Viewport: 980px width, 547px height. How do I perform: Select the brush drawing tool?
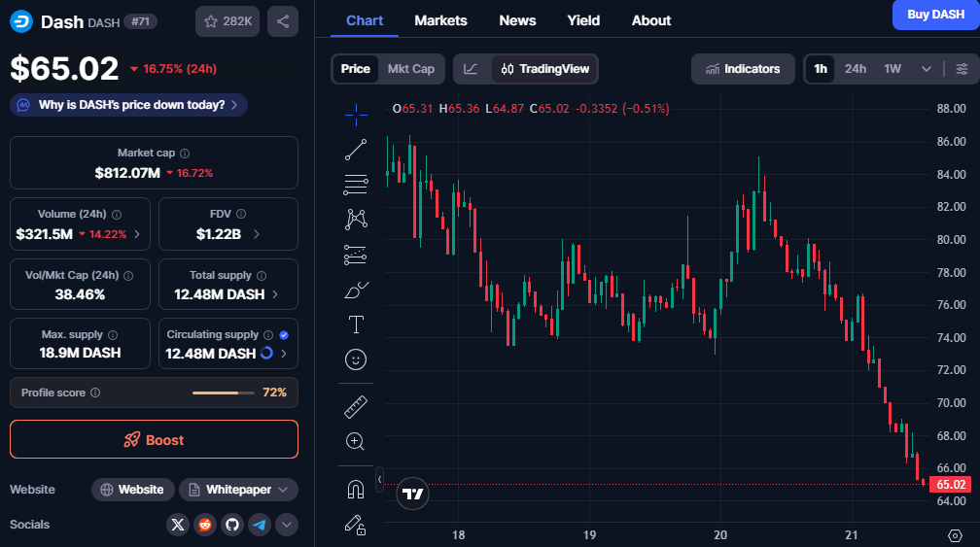(356, 290)
